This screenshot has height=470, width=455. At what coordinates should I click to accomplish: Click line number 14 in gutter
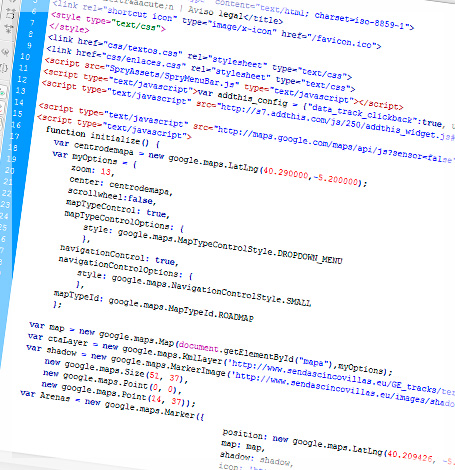19,102
